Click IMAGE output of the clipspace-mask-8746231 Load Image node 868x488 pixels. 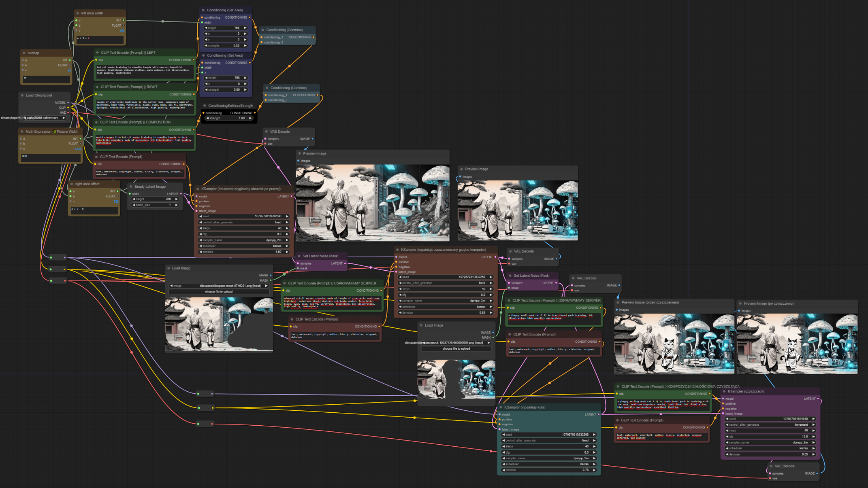click(271, 275)
